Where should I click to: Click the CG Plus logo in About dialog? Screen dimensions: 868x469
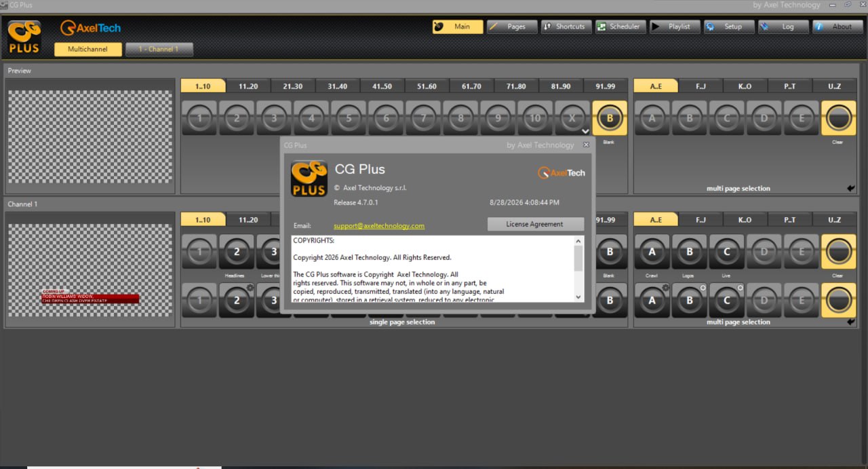click(309, 179)
